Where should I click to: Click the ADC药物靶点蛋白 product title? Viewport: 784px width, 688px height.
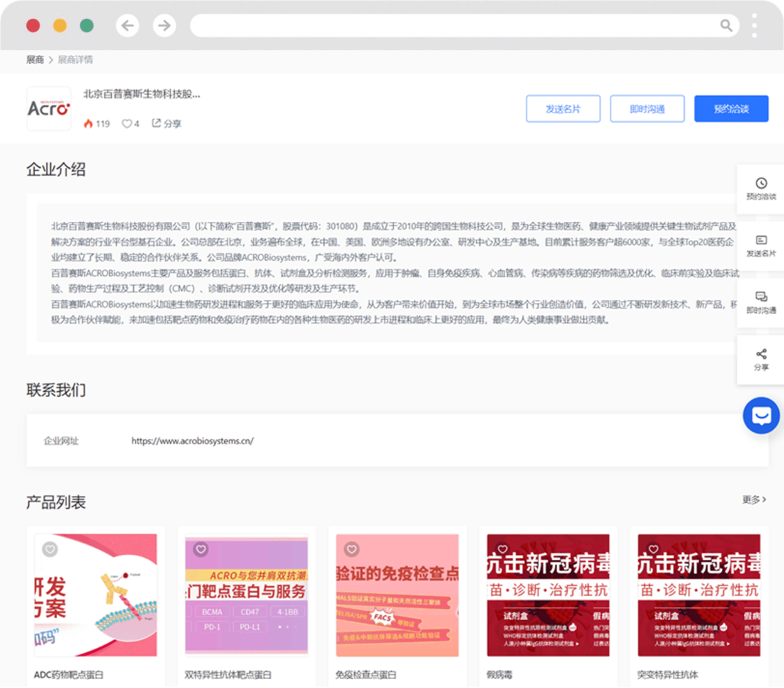pyautogui.click(x=68, y=675)
